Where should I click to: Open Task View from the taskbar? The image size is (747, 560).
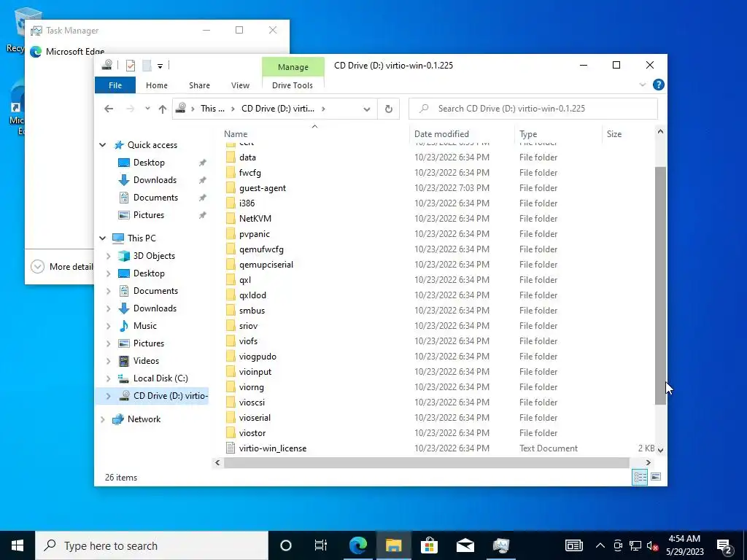point(321,545)
